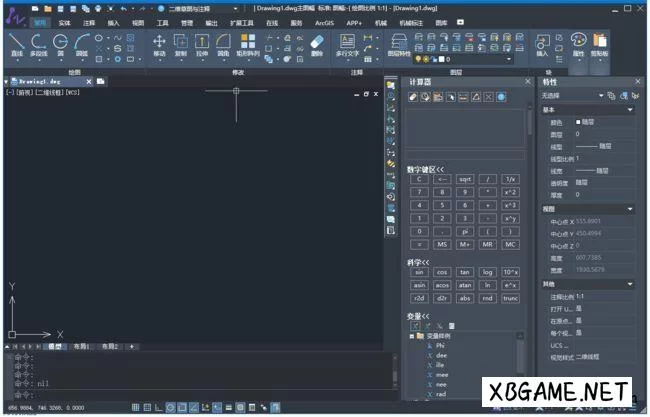
Task: Activate the 移动 (Move) tool
Action: point(160,44)
